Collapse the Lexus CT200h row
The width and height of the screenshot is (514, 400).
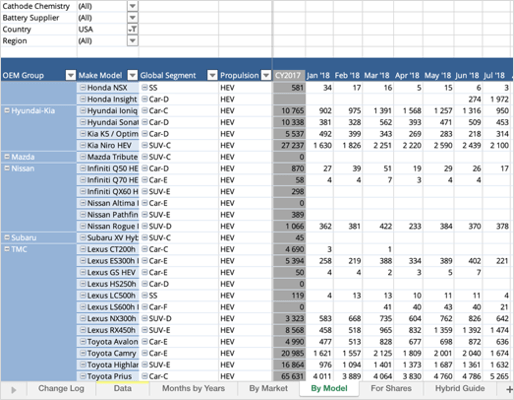pyautogui.click(x=83, y=249)
